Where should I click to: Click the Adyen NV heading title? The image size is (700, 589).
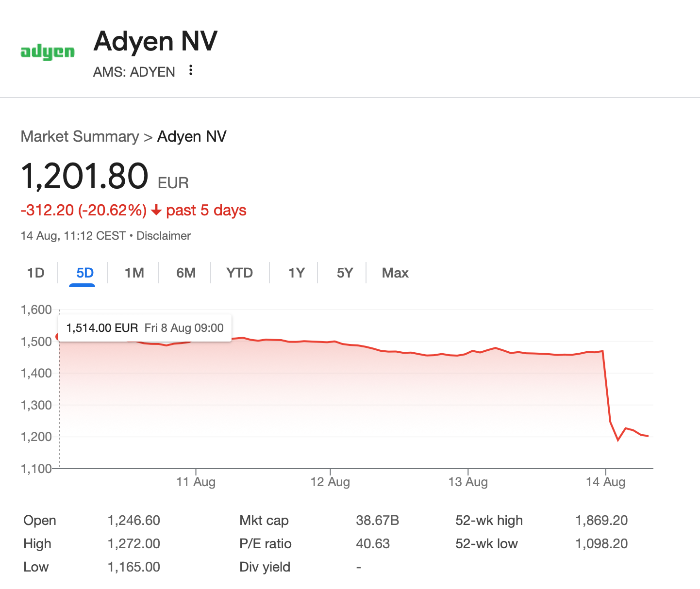155,41
